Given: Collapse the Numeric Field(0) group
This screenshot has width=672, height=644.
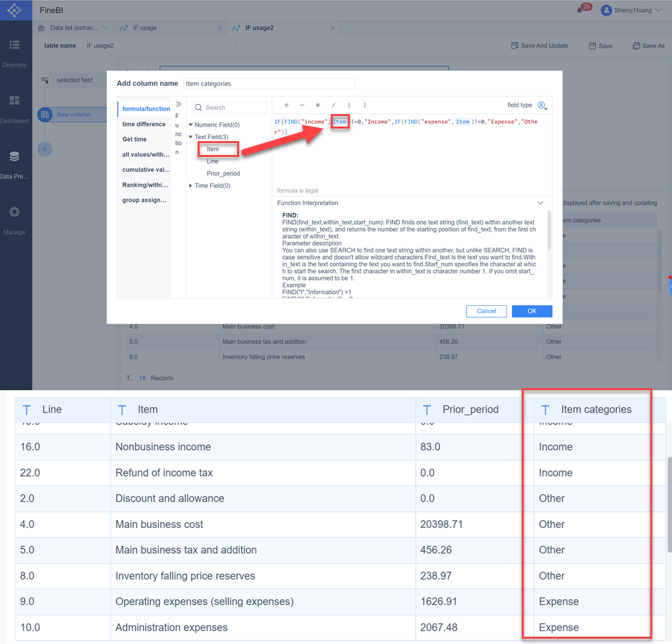Looking at the screenshot, I should [x=190, y=125].
